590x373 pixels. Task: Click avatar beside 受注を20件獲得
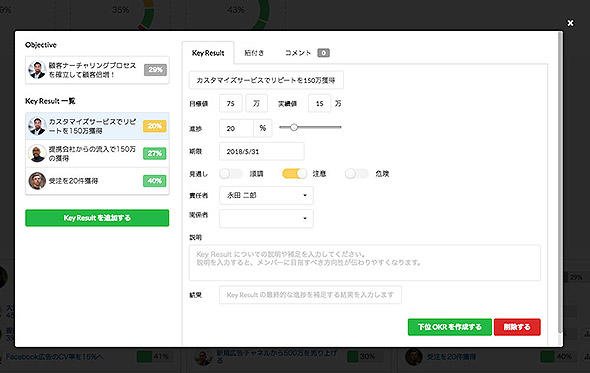click(37, 181)
